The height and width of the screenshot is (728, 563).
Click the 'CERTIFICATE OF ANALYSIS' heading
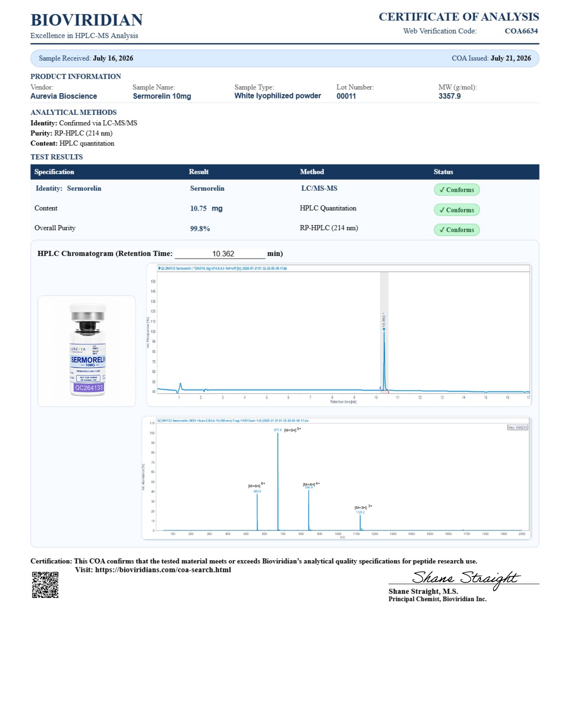(459, 17)
